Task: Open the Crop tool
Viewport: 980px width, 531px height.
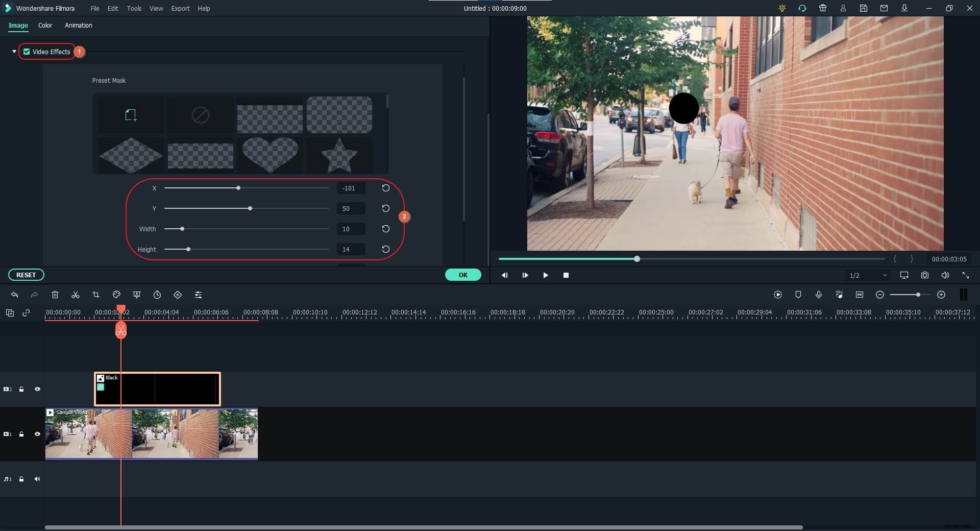Action: tap(95, 295)
